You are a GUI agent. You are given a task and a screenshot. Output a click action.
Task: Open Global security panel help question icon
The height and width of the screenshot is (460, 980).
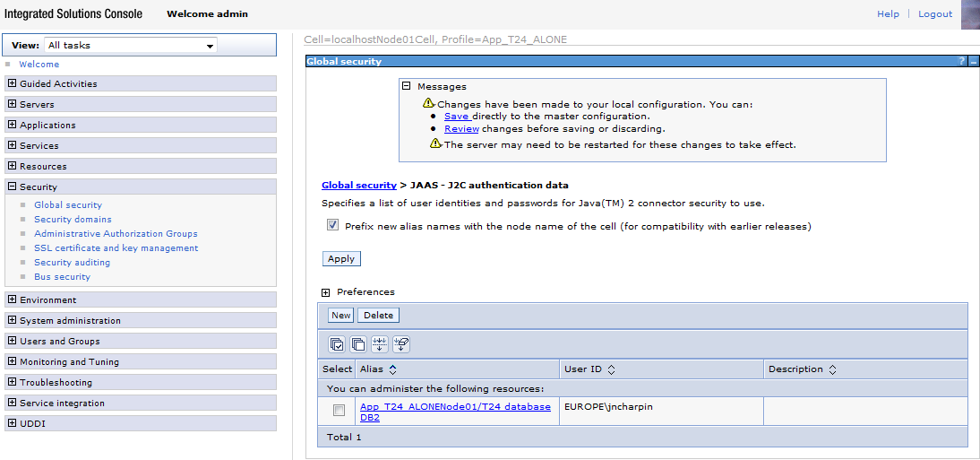point(961,61)
